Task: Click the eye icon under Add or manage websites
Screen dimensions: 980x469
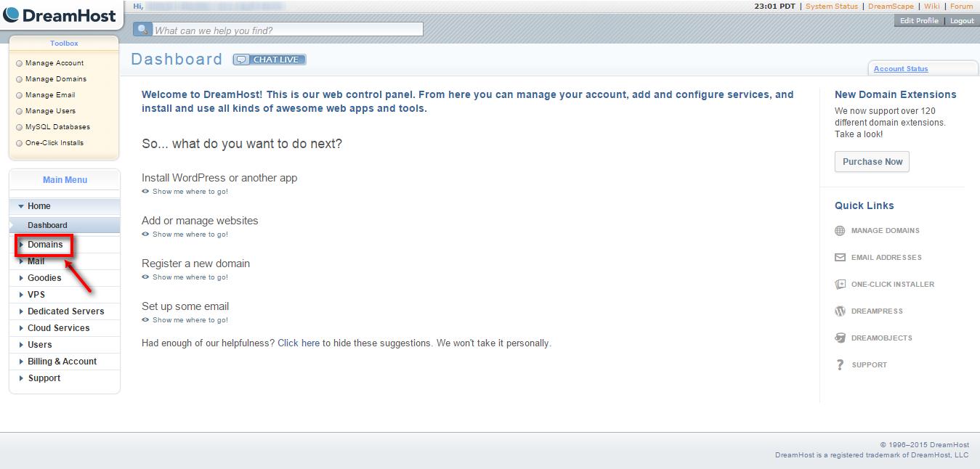Action: point(145,234)
